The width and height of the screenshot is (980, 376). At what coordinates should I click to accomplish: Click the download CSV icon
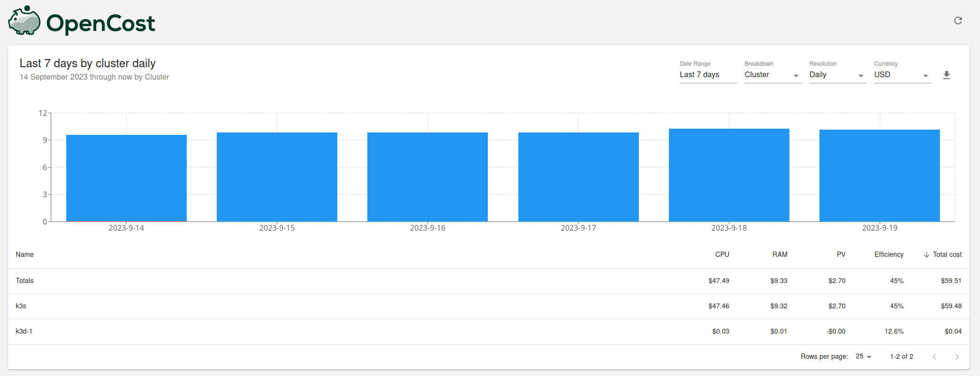click(x=946, y=75)
